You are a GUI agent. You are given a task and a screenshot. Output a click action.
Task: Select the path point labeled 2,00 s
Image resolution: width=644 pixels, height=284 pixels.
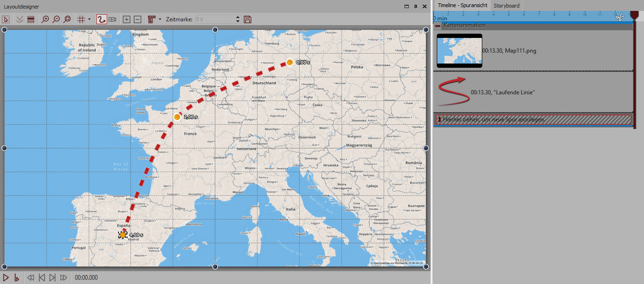click(x=177, y=117)
